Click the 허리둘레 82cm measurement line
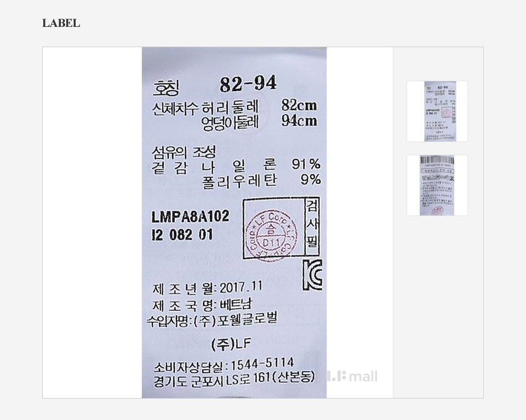 tap(234, 107)
